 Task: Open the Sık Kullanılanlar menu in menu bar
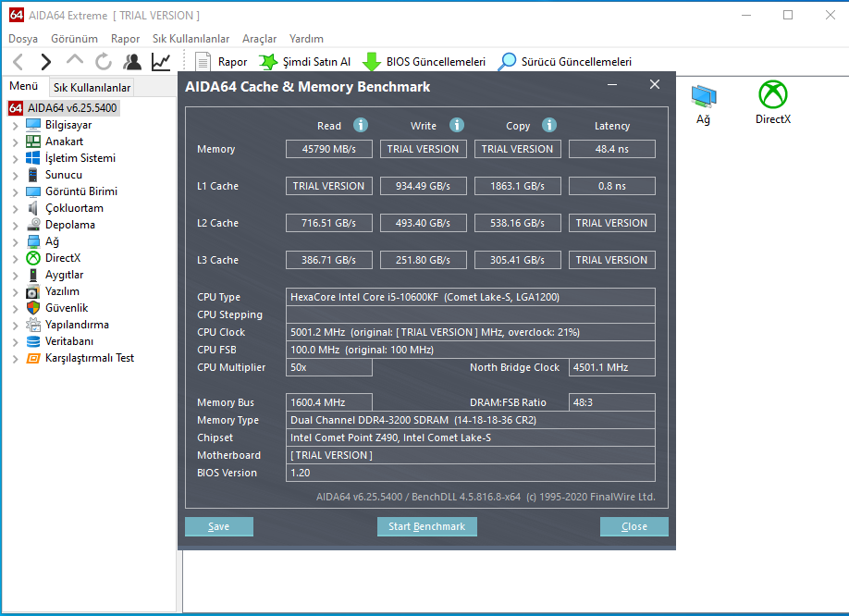pyautogui.click(x=191, y=39)
